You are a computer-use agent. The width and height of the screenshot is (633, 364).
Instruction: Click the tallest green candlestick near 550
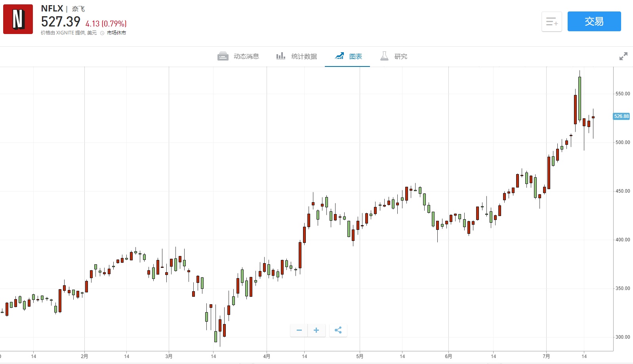pyautogui.click(x=580, y=98)
